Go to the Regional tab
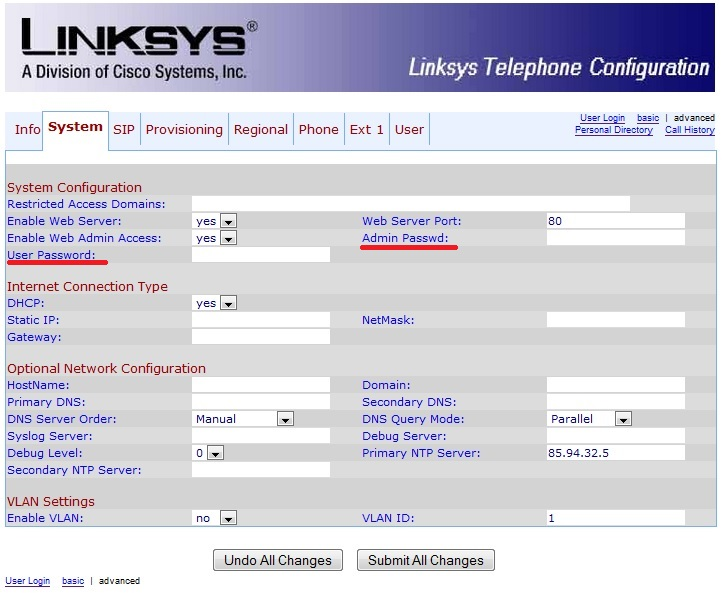The height and width of the screenshot is (593, 722). [261, 129]
